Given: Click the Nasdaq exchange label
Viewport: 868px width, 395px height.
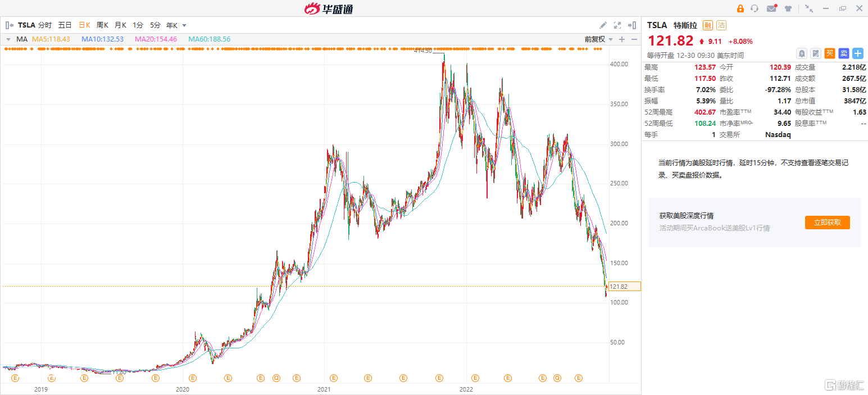Looking at the screenshot, I should click(x=778, y=135).
